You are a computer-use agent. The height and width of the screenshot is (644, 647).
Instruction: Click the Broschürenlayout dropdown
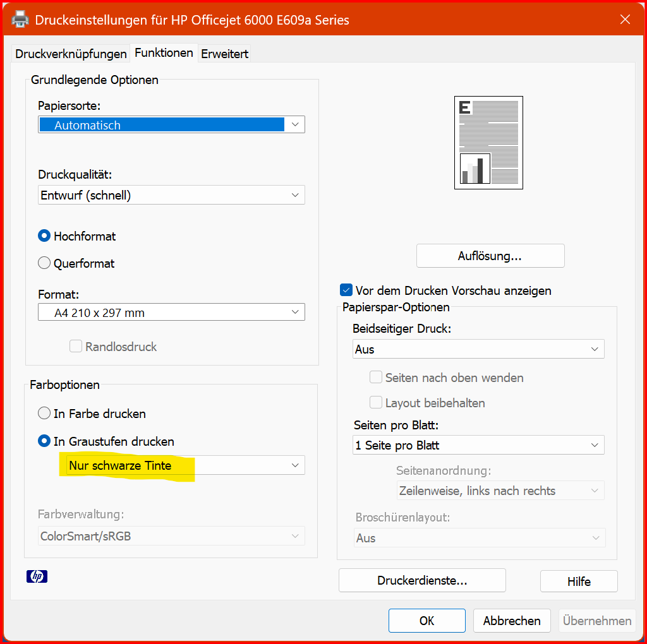[x=480, y=538]
